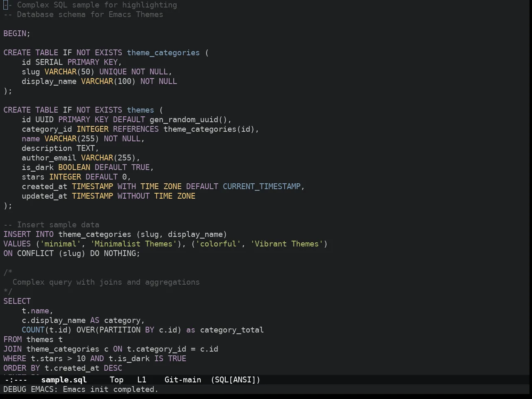Click the author_email column definition
The width and height of the screenshot is (532, 399).
click(81, 158)
